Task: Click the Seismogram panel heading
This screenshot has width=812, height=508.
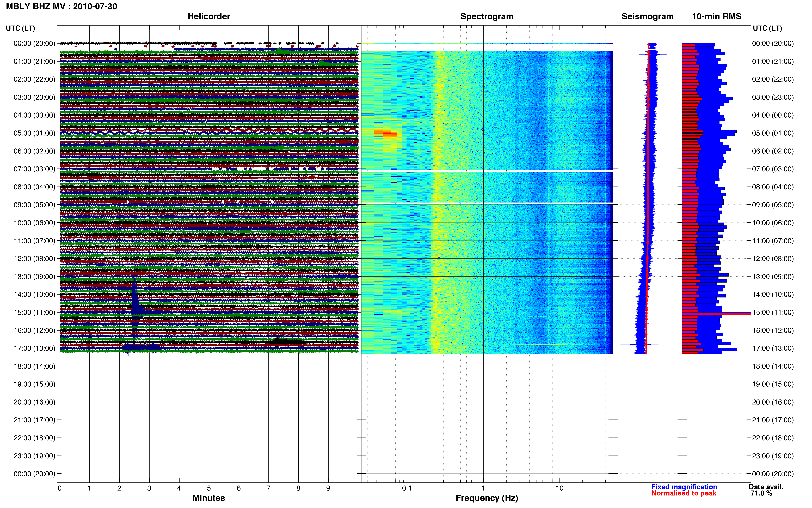Action: 647,16
